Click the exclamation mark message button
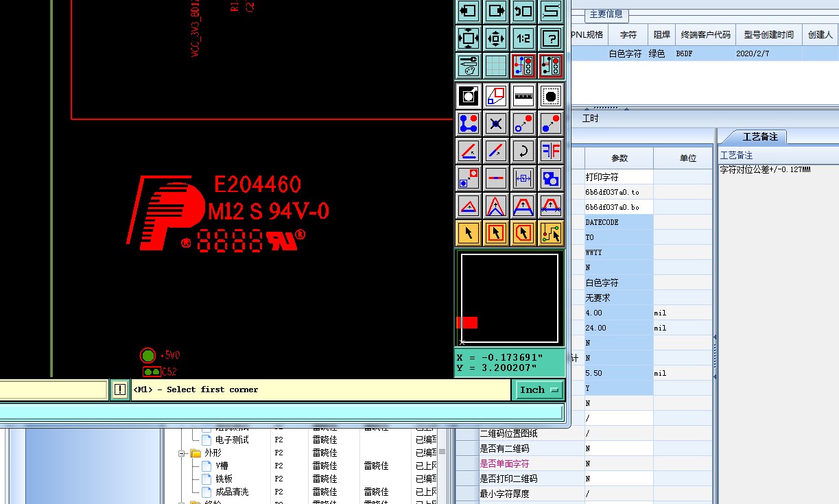Screen dimensions: 839x504 pos(120,389)
